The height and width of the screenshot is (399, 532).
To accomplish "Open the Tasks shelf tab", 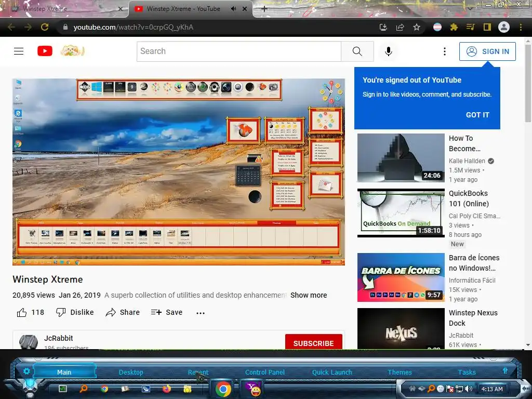I will tap(467, 372).
